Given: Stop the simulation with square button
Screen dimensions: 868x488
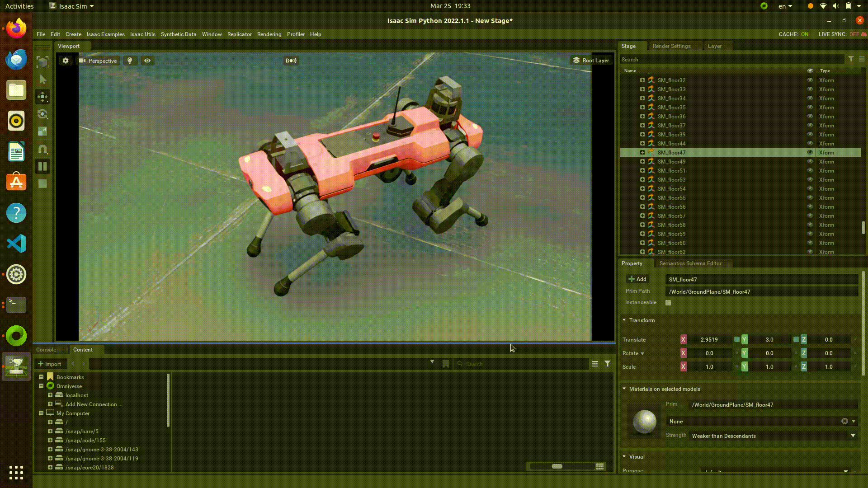Looking at the screenshot, I should [x=42, y=184].
